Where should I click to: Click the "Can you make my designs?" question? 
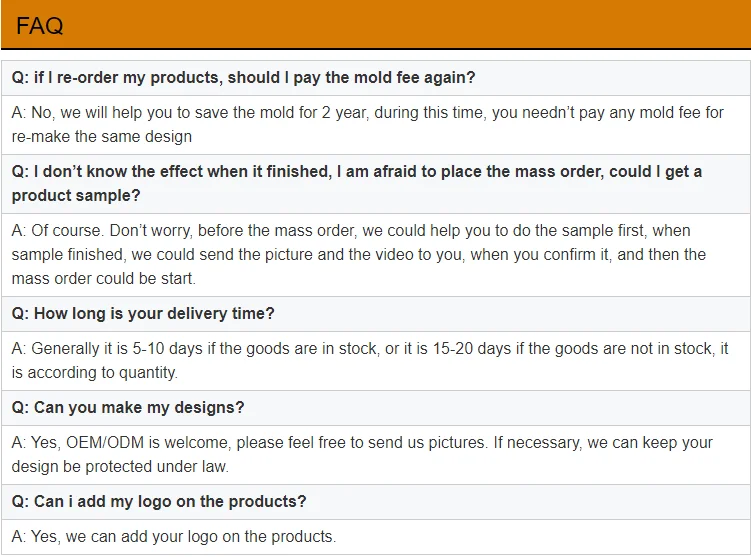click(127, 407)
